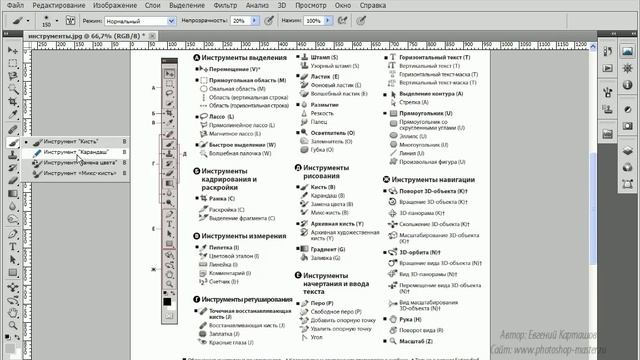Select the Gradient tool in toolbar
Screen dimensions: 640x360
[13, 193]
